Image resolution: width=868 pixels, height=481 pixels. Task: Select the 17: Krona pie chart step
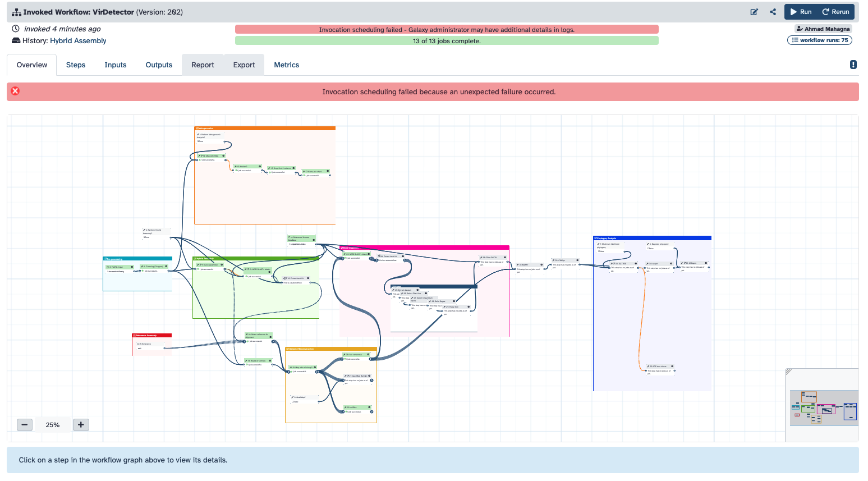(x=316, y=172)
